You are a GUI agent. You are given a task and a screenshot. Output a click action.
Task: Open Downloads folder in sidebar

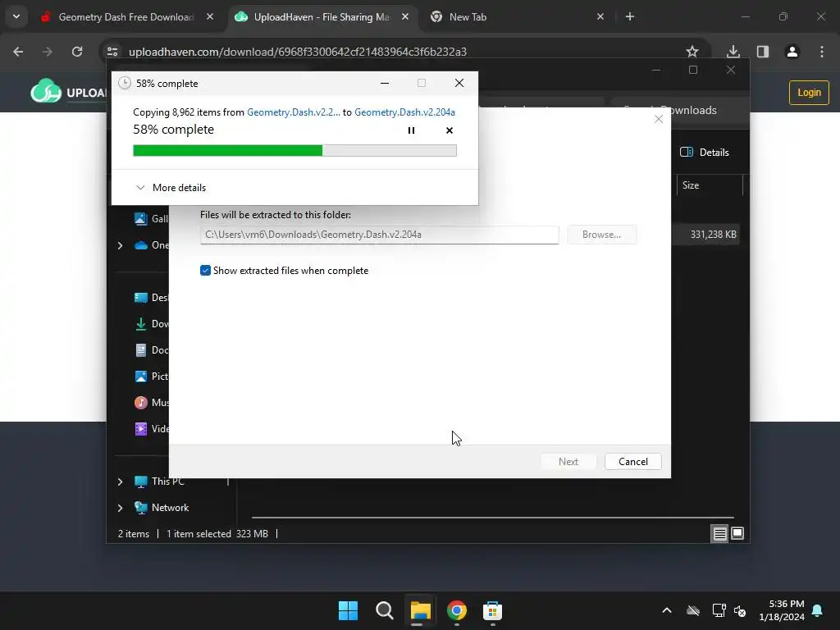tap(151, 323)
